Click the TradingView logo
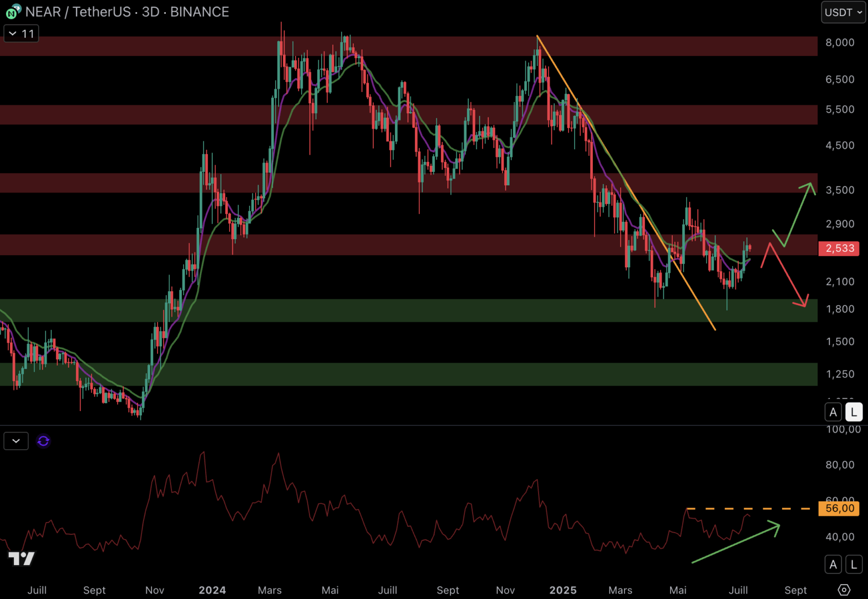The image size is (868, 599). 21,558
